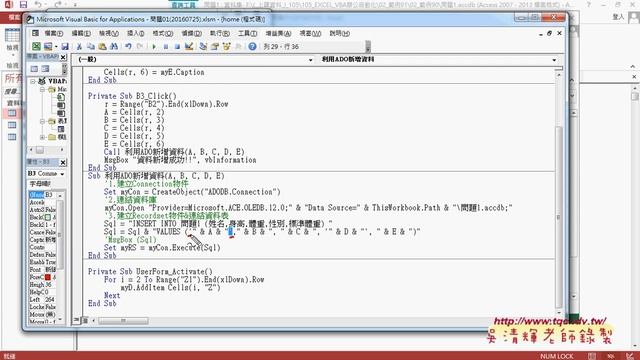Click the Excel icon left of the 檔案 menu

coord(36,33)
